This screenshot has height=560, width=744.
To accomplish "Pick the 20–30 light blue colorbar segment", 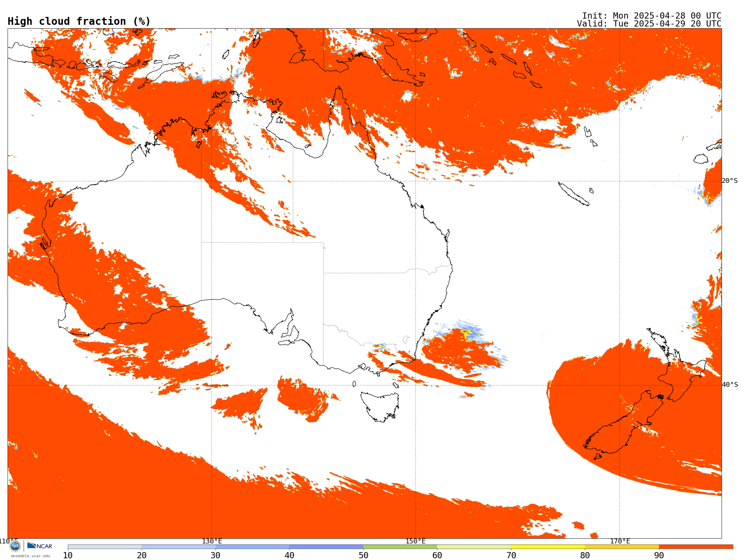I will tap(178, 547).
